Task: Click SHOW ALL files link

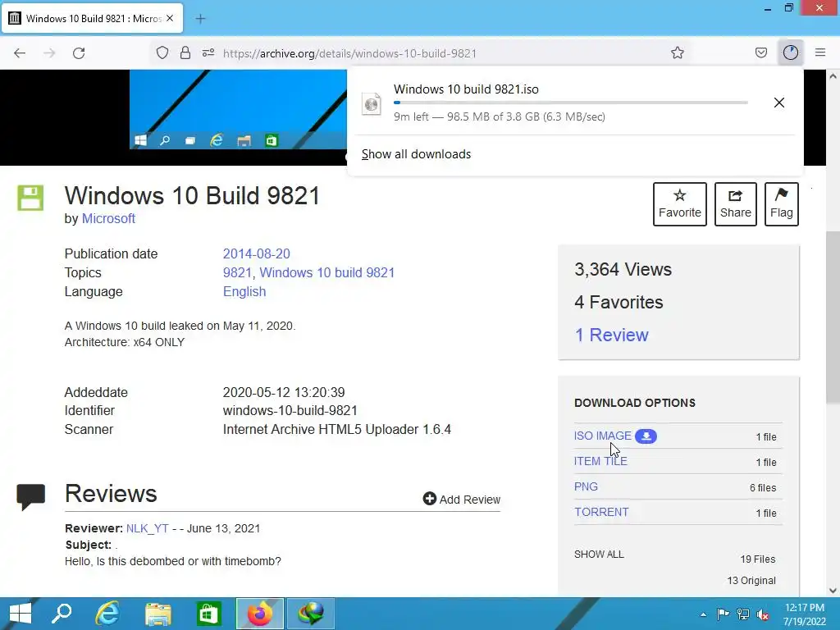Action: click(599, 555)
